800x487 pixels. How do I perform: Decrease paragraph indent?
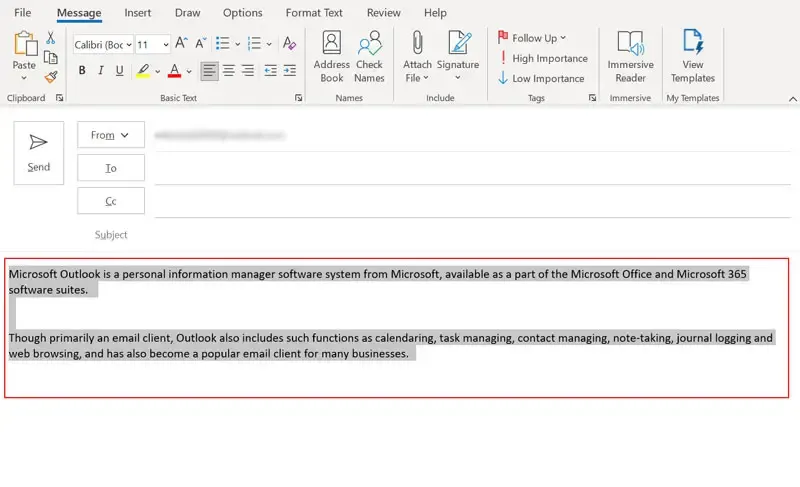click(x=270, y=70)
